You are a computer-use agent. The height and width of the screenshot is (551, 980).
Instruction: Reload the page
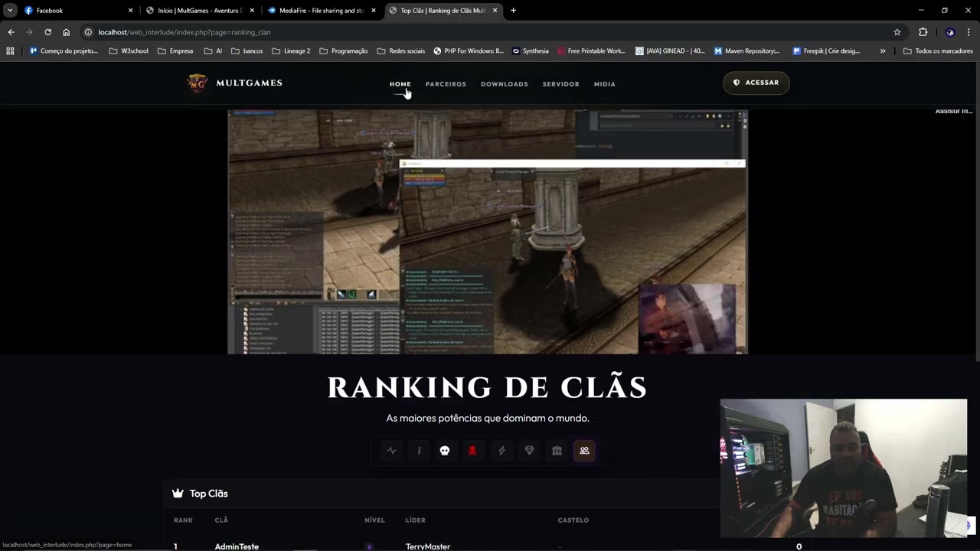47,32
